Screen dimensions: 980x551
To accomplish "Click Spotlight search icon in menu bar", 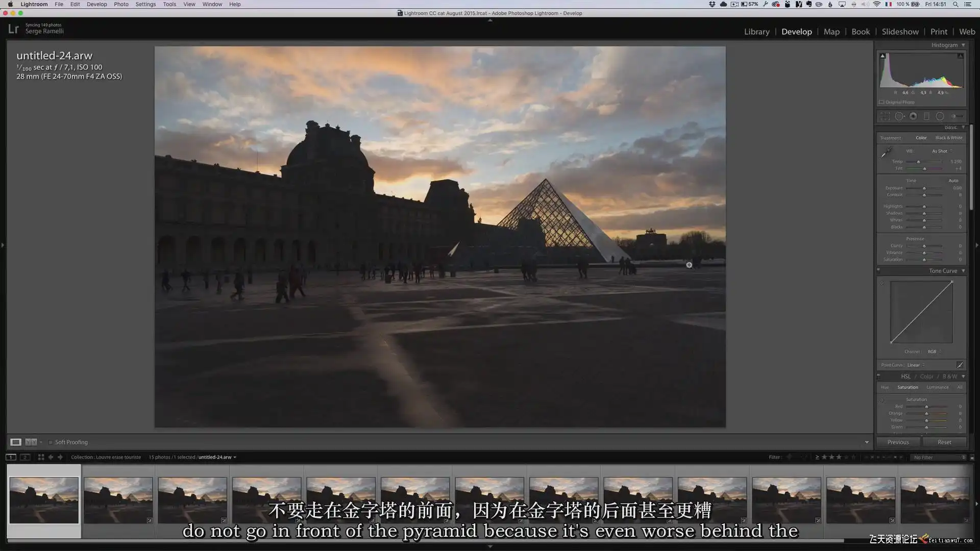I will [x=955, y=4].
